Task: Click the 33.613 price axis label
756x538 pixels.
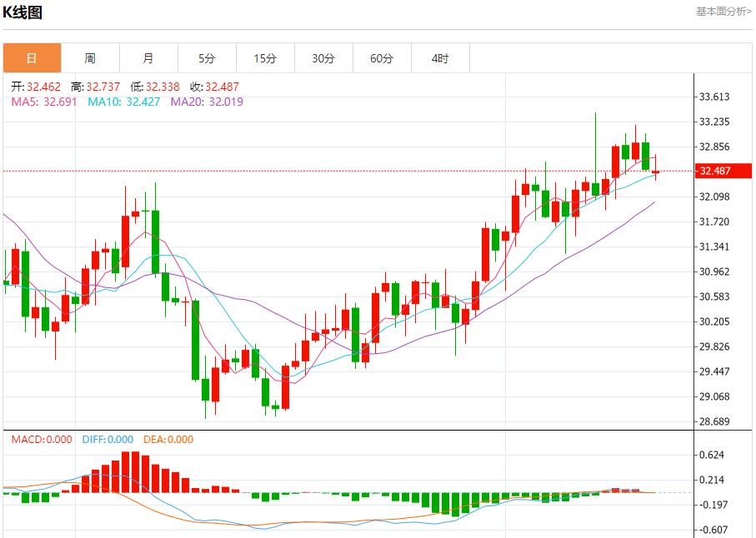Action: pyautogui.click(x=714, y=97)
